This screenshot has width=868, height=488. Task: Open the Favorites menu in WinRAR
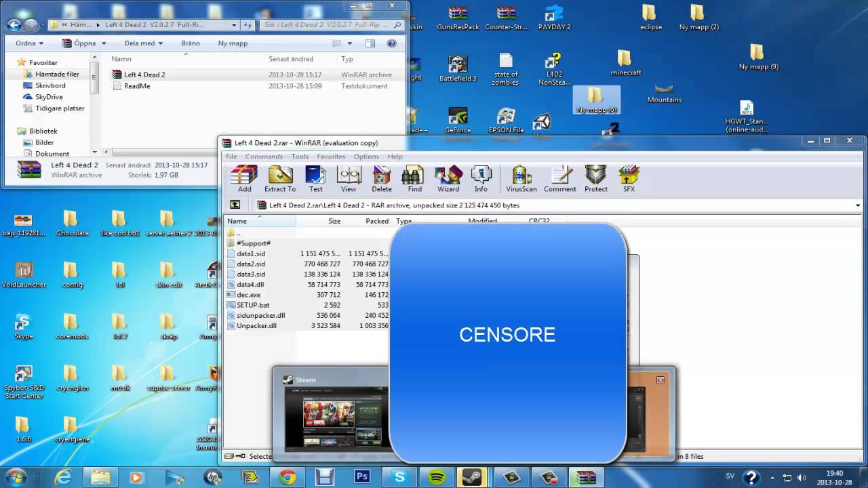pos(331,157)
